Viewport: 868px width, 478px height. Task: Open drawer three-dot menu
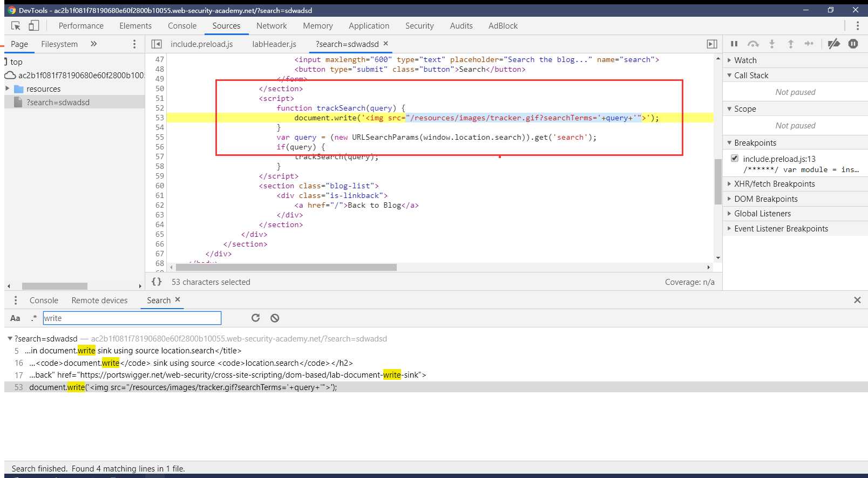point(16,301)
